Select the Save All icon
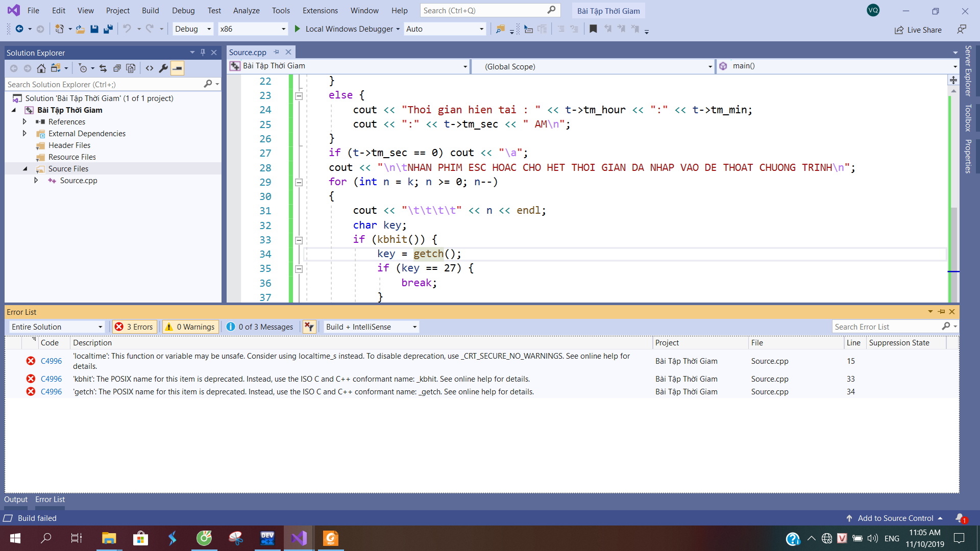The width and height of the screenshot is (980, 551). click(108, 29)
